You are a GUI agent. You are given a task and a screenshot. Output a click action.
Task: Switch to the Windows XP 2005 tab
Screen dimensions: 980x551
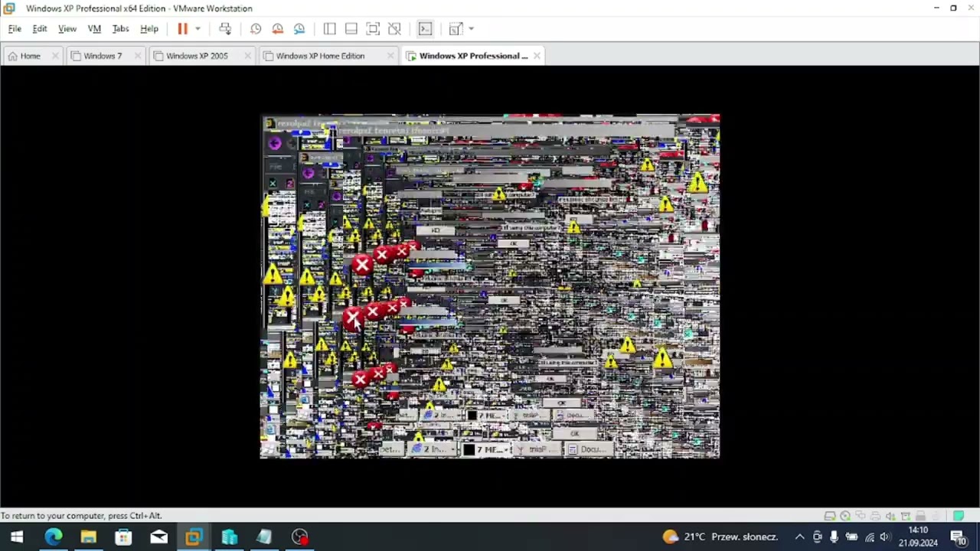(197, 56)
